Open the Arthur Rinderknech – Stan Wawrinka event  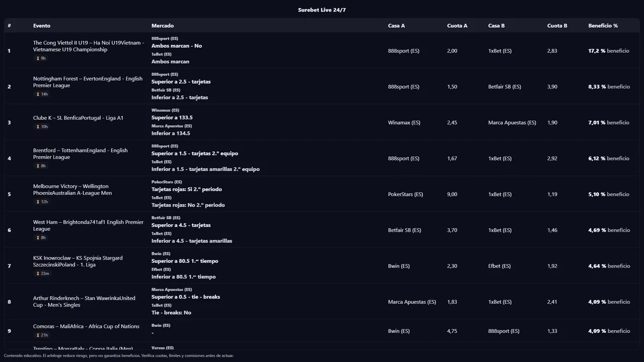[84, 302]
